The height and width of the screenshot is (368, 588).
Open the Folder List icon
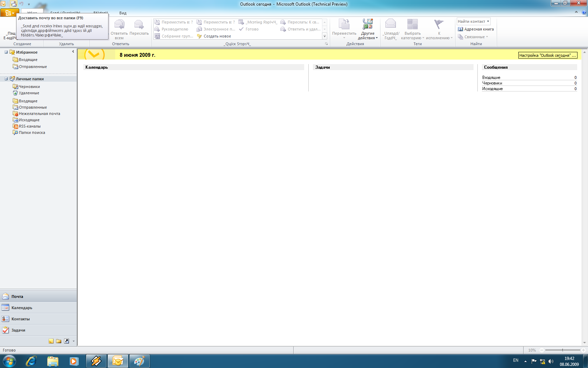coord(59,341)
